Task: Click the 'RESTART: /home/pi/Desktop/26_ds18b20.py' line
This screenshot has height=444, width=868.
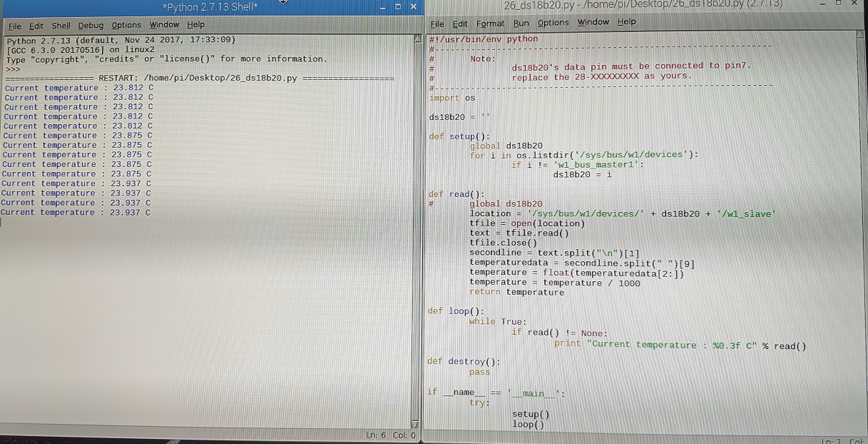Action: [199, 78]
